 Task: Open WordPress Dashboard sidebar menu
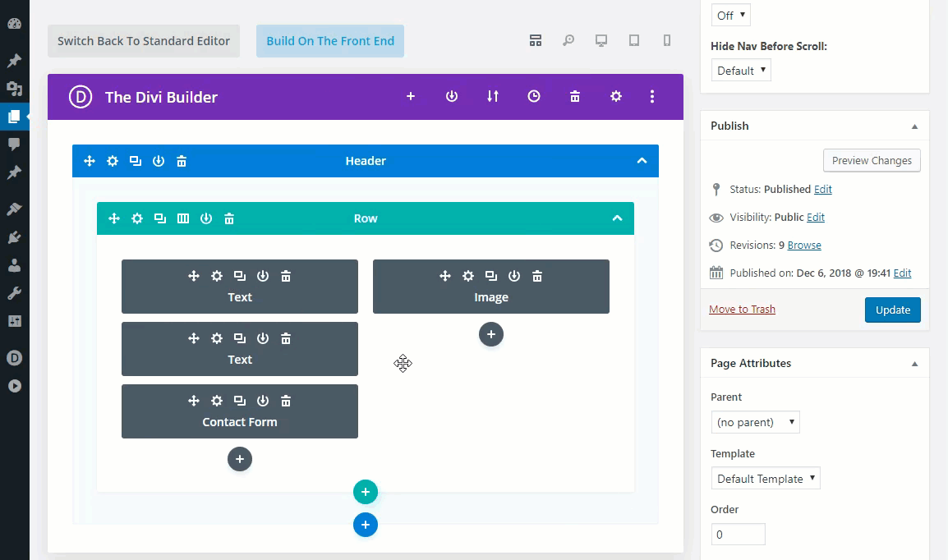(x=15, y=24)
